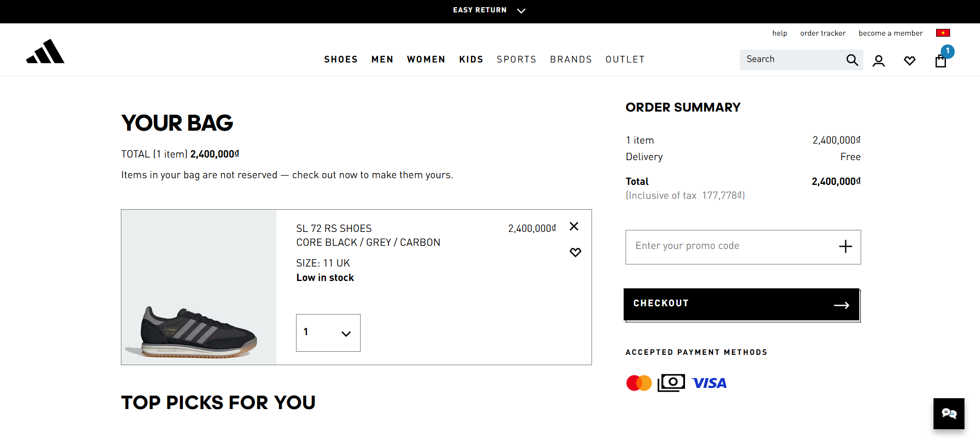980x438 pixels.
Task: Click the Vietnam flag country selector
Action: click(x=943, y=33)
